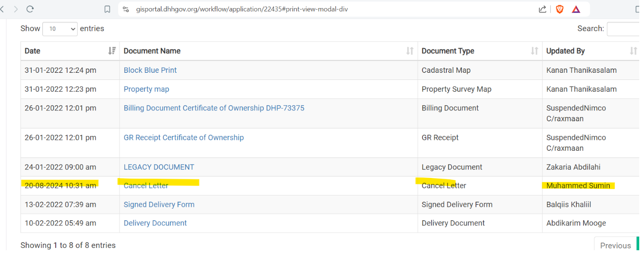Open the Block Blue Print document

tap(150, 70)
